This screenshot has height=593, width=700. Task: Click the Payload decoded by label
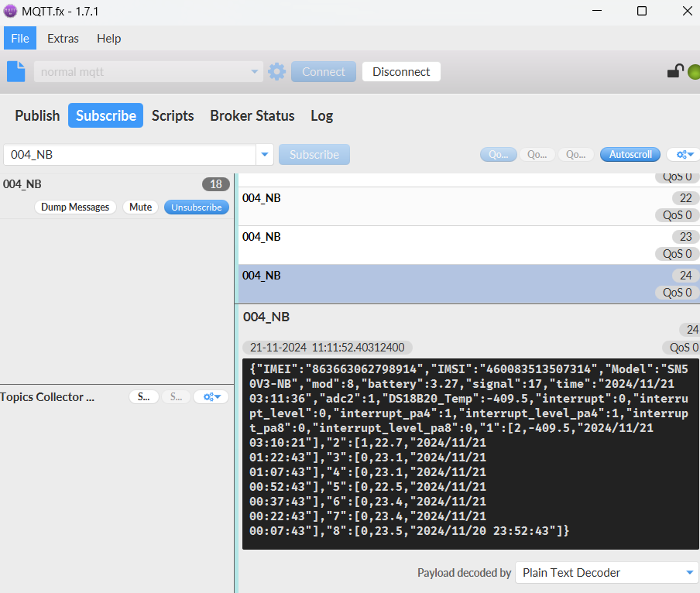(x=464, y=572)
